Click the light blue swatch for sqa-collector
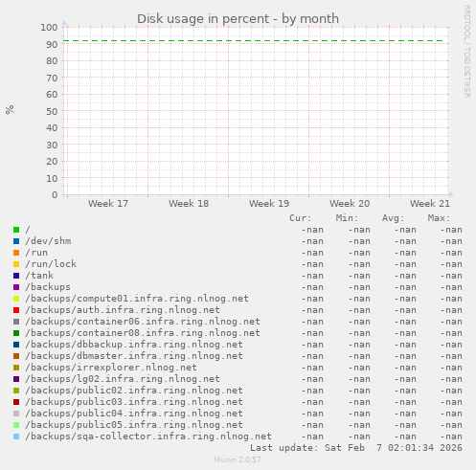Image resolution: width=476 pixels, height=470 pixels. tap(16, 436)
